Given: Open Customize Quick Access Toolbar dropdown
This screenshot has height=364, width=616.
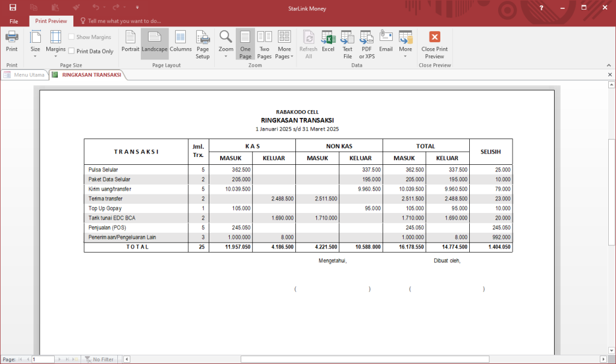Looking at the screenshot, I should point(137,7).
